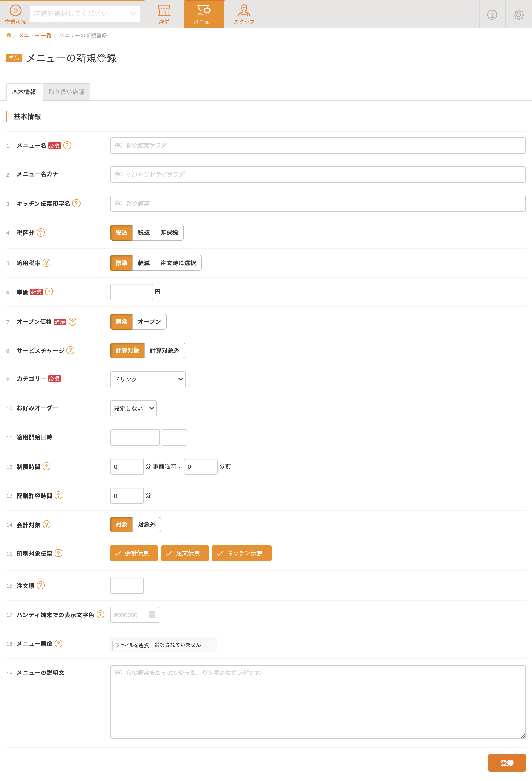Focus the 注文順 input field

point(127,586)
